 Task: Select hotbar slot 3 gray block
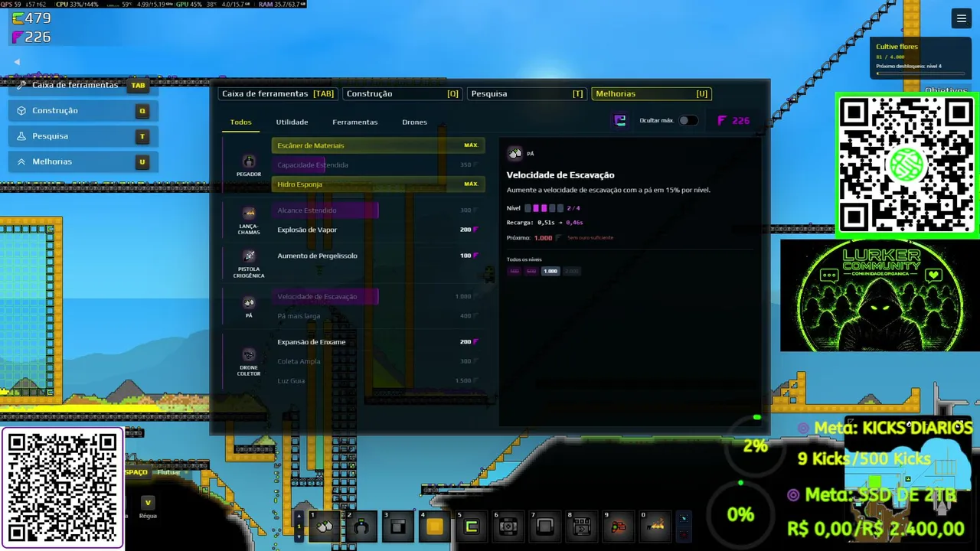398,527
